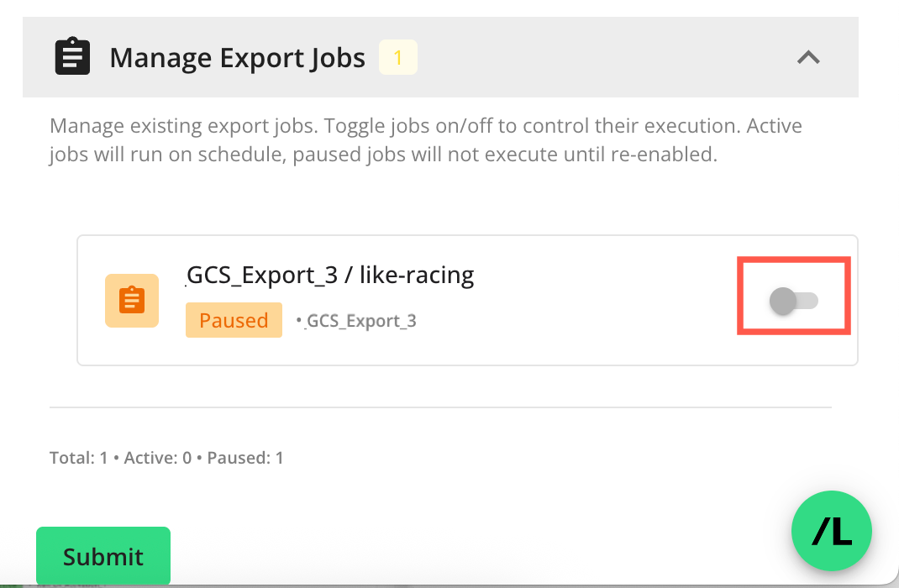Click blank area of the gray header bar
The width and height of the screenshot is (899, 588).
point(605,57)
